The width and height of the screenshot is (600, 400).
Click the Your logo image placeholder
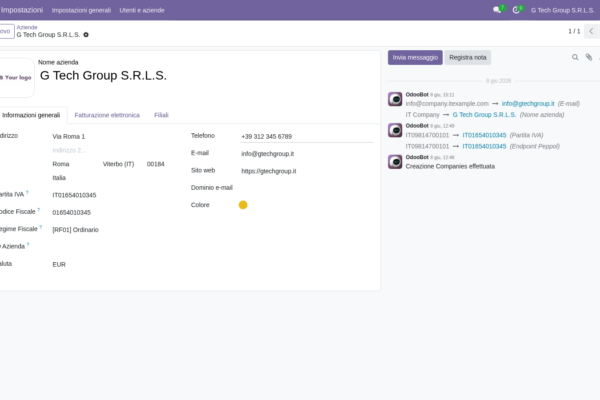pos(16,78)
